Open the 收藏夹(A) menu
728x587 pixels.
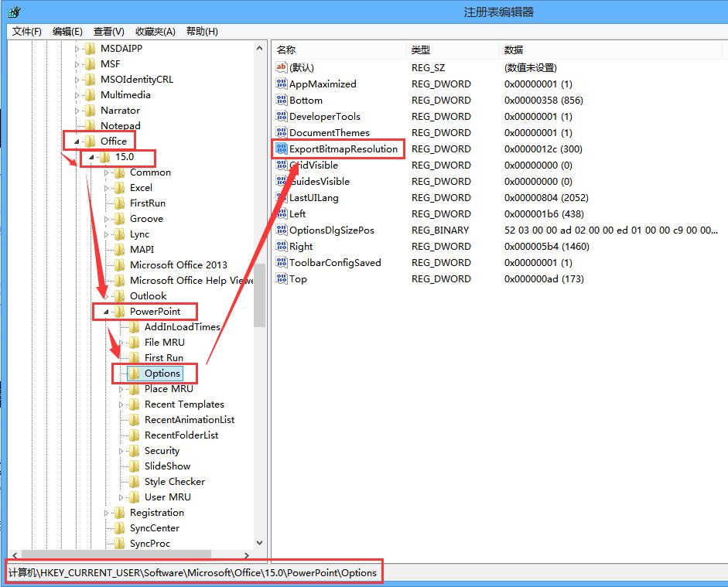[155, 32]
